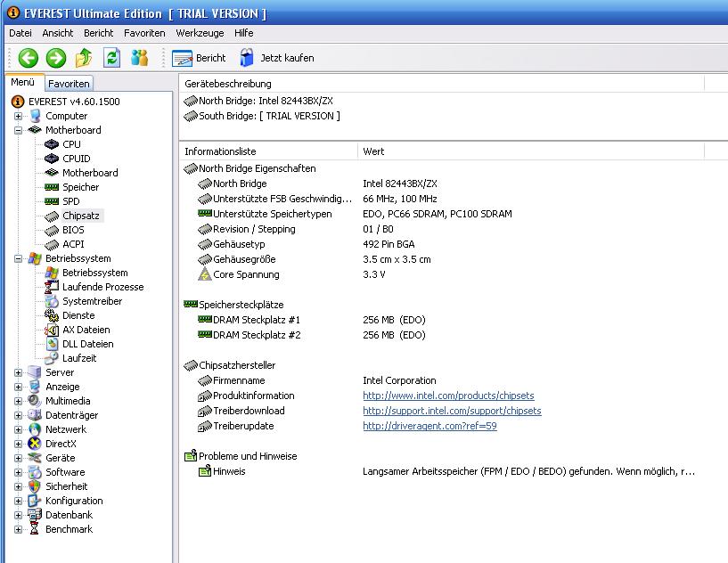The image size is (728, 563).
Task: Go up one level with the Up arrow icon
Action: pos(84,58)
